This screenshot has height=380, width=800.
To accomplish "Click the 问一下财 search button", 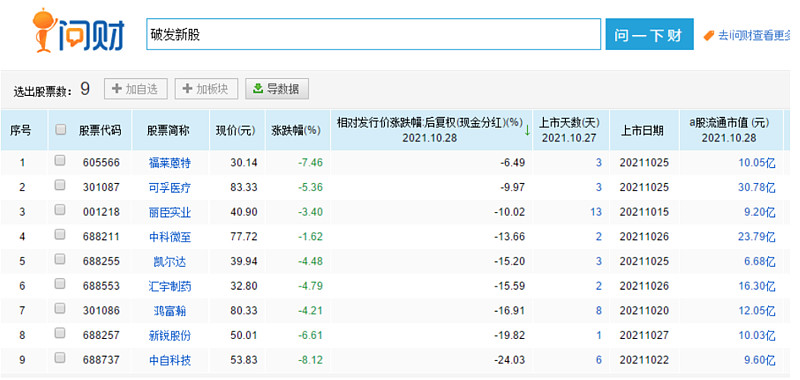I will (649, 34).
